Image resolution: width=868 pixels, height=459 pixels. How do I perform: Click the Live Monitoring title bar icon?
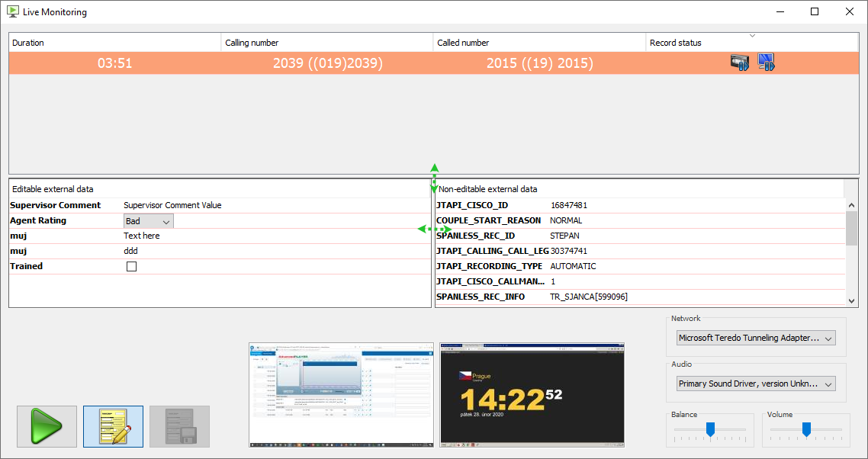pyautogui.click(x=12, y=12)
